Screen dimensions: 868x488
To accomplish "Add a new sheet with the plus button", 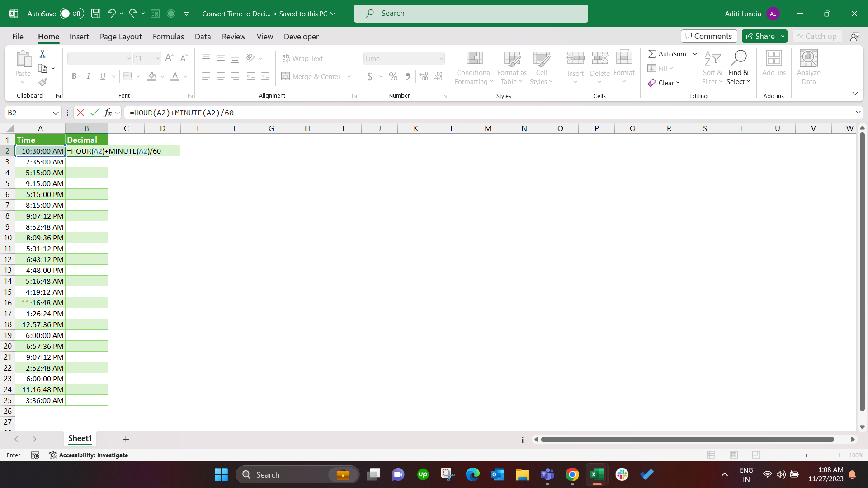I will click(126, 439).
